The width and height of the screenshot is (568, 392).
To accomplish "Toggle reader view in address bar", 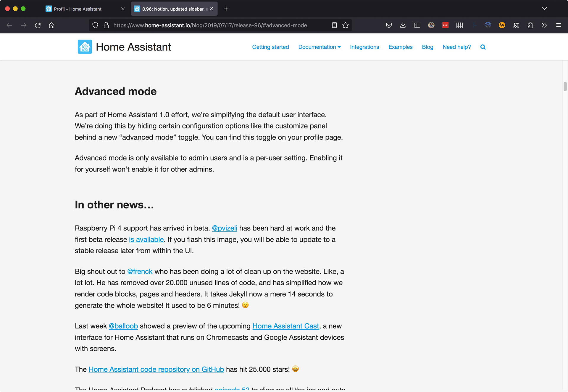I will (334, 25).
